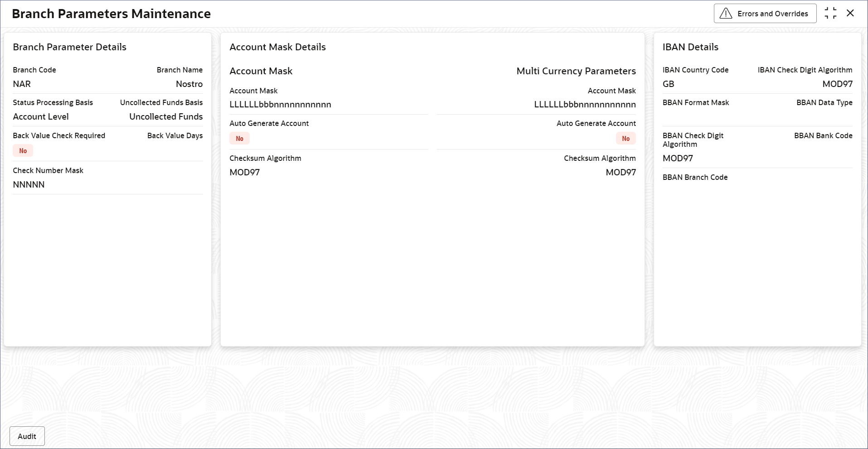
Task: Click the IBAN Check Digit Algorithm value MOD97
Action: tap(837, 84)
